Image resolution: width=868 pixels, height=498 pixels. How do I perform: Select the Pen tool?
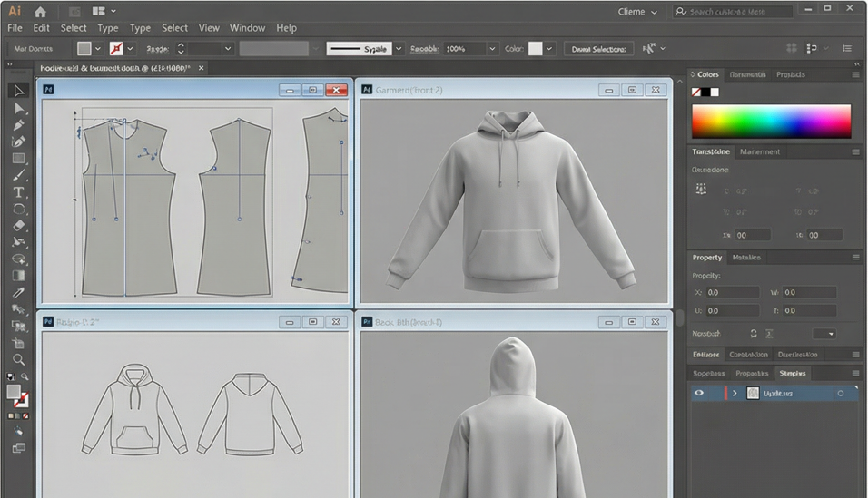click(18, 125)
